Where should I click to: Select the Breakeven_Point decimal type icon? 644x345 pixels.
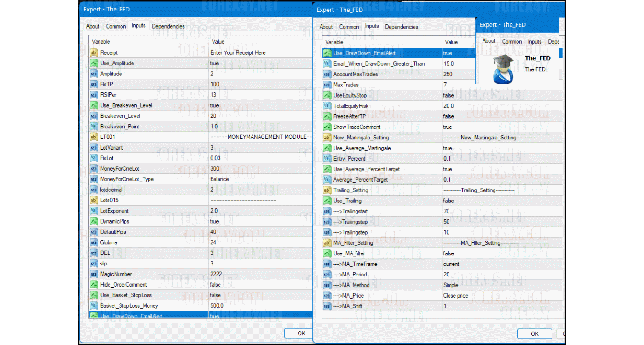pyautogui.click(x=94, y=126)
